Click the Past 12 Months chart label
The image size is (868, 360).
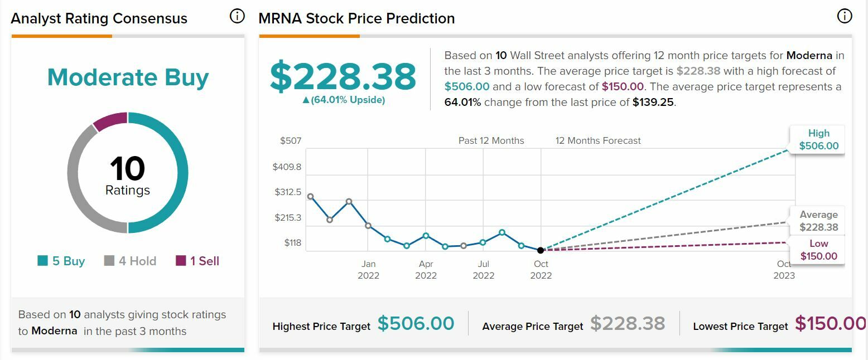coord(491,140)
